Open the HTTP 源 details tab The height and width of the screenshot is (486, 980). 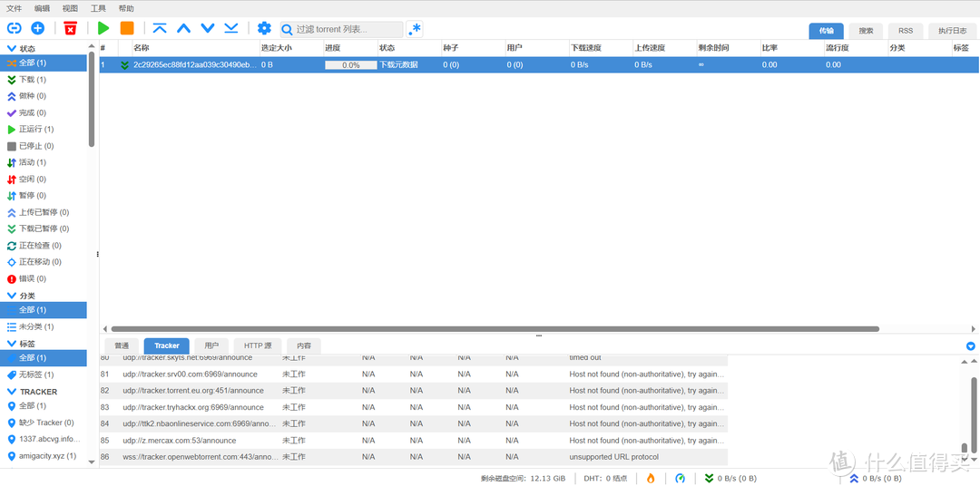258,345
